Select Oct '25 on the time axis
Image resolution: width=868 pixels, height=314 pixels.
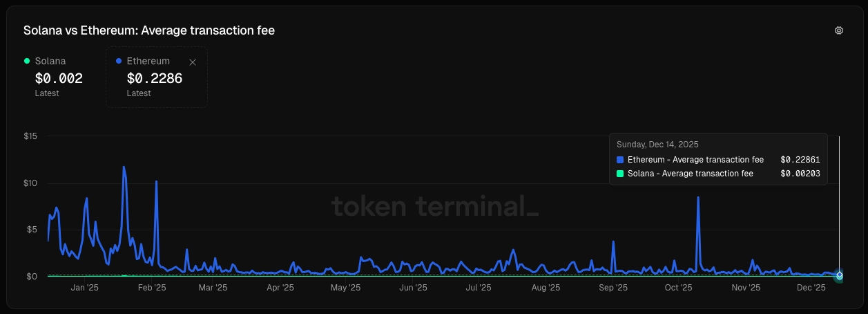pos(678,288)
